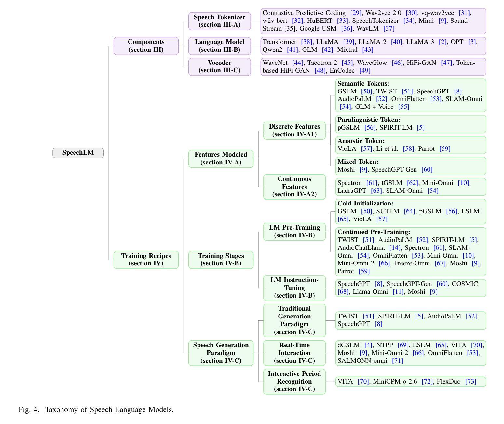The width and height of the screenshot is (504, 424).
Task: Click the SpeechLM root node
Action: click(x=78, y=153)
